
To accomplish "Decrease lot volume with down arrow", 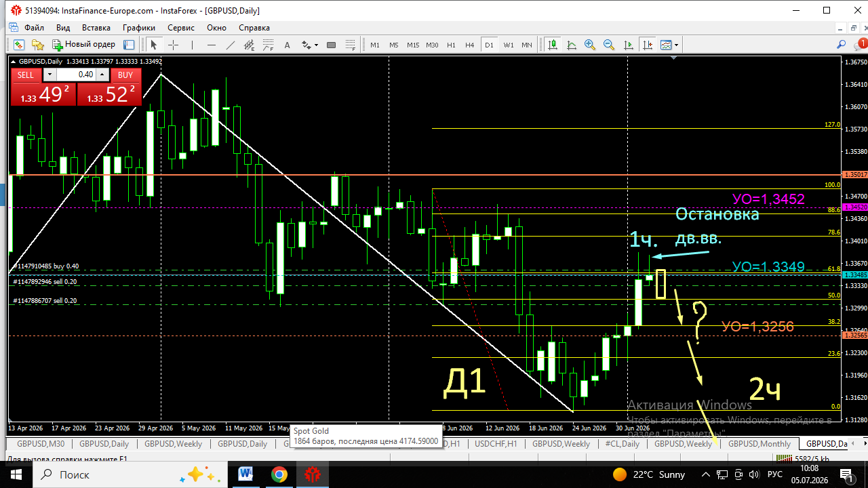I will [x=50, y=75].
